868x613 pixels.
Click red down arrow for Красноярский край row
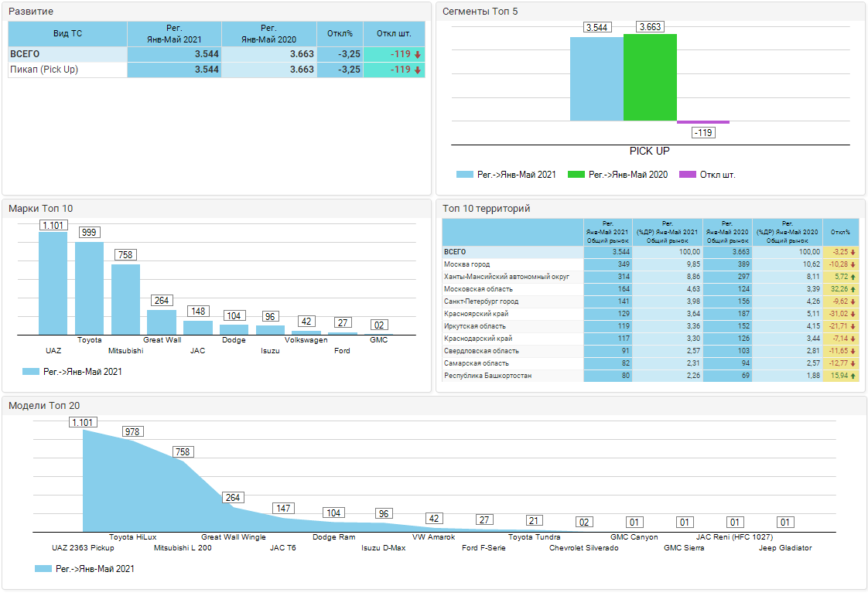click(853, 314)
